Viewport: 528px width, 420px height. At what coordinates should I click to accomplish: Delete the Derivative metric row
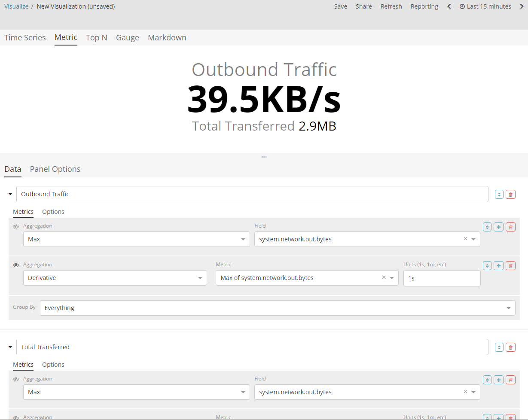(510, 265)
